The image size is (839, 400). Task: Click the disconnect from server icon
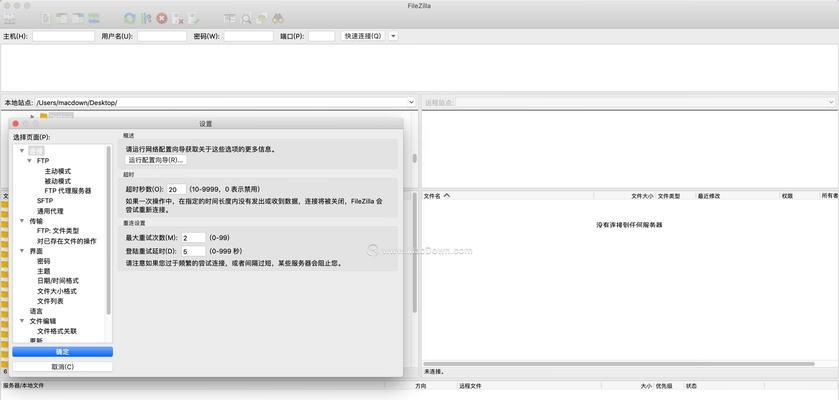tap(178, 18)
